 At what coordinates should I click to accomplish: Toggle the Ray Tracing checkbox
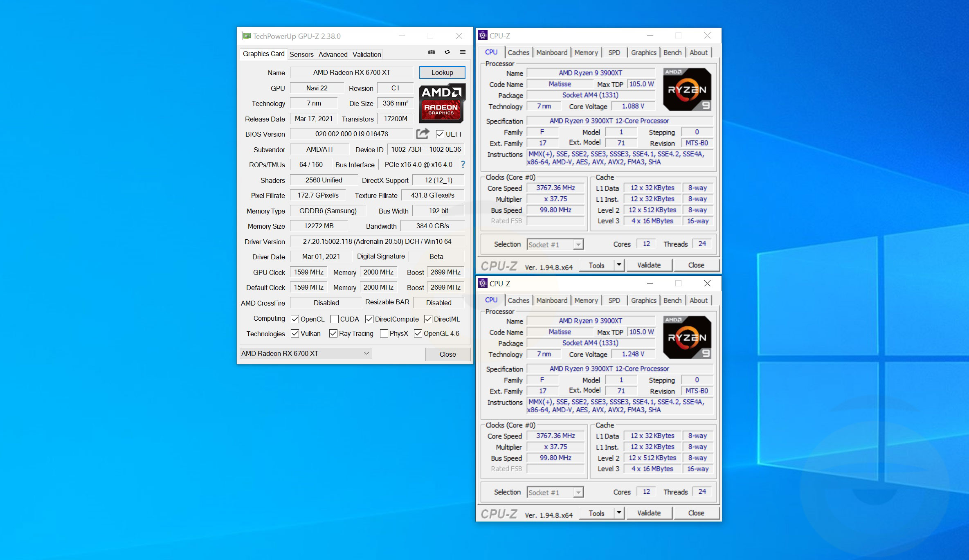pos(333,333)
